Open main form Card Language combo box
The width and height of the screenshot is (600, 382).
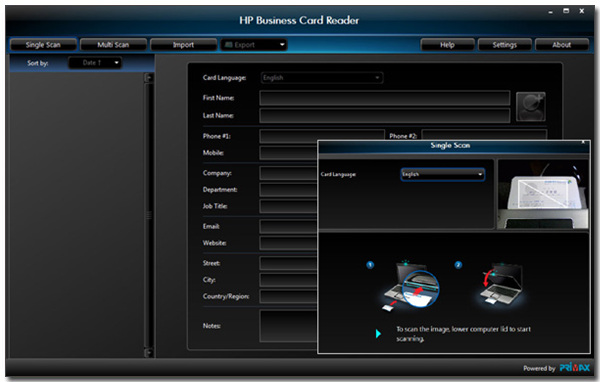pos(322,78)
